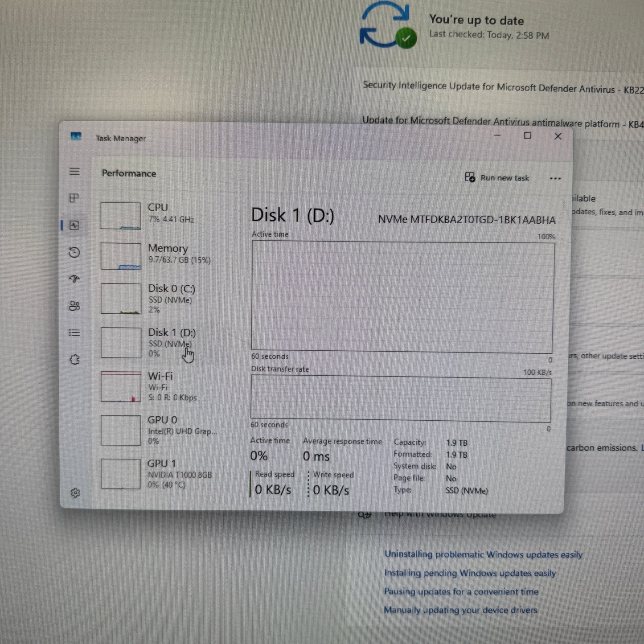Click the CPU mini graph thumbnail
The height and width of the screenshot is (644, 644).
[121, 216]
